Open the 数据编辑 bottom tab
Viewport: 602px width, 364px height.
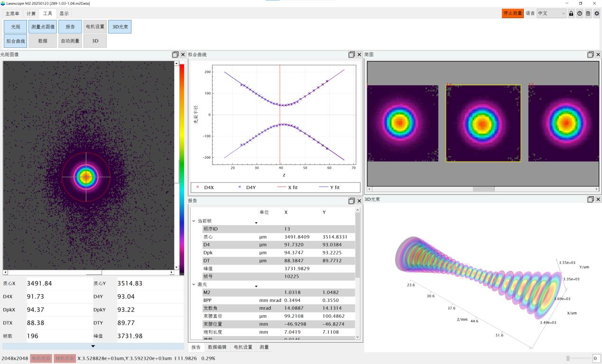tap(217, 347)
